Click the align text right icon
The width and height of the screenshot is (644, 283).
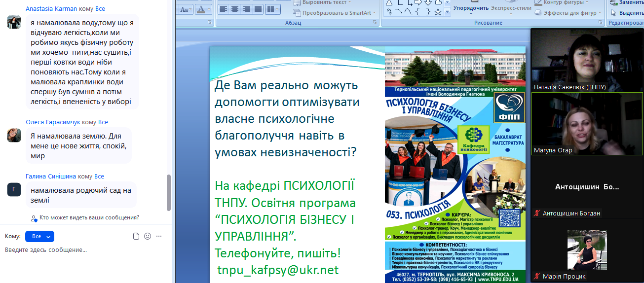coord(247,9)
